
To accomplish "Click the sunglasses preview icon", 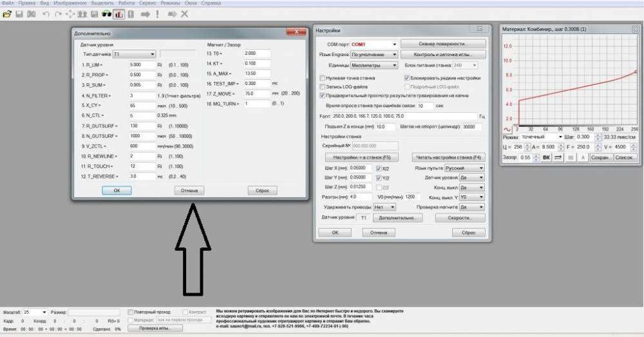I will pyautogui.click(x=106, y=14).
